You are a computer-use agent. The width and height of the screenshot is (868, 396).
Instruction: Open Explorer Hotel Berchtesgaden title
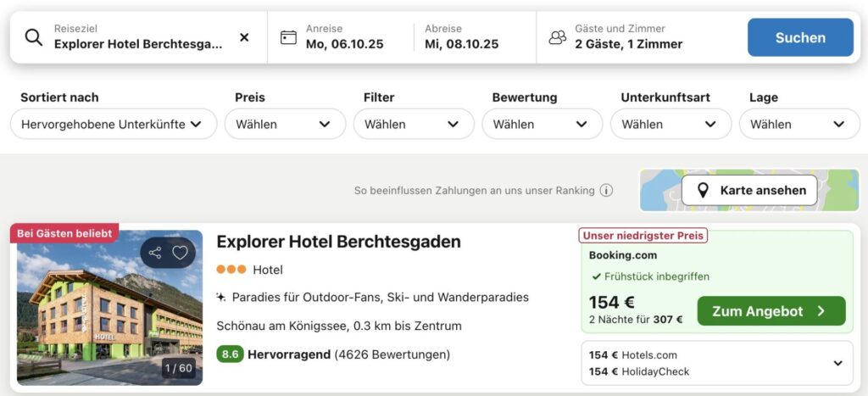(338, 242)
